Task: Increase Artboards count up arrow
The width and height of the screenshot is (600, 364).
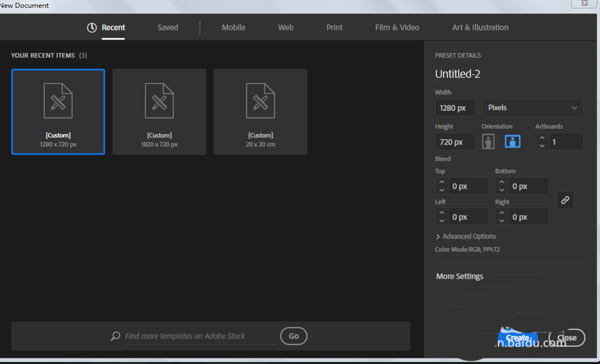Action: [542, 138]
